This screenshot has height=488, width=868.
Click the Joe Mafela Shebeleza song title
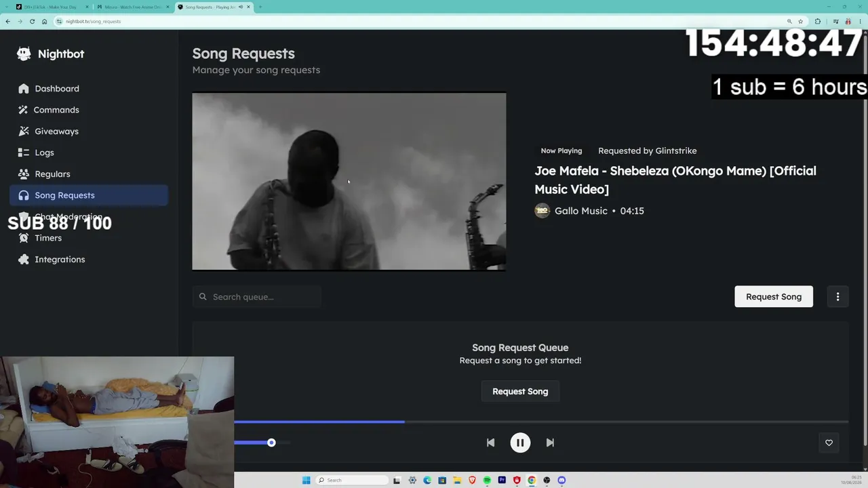(675, 180)
